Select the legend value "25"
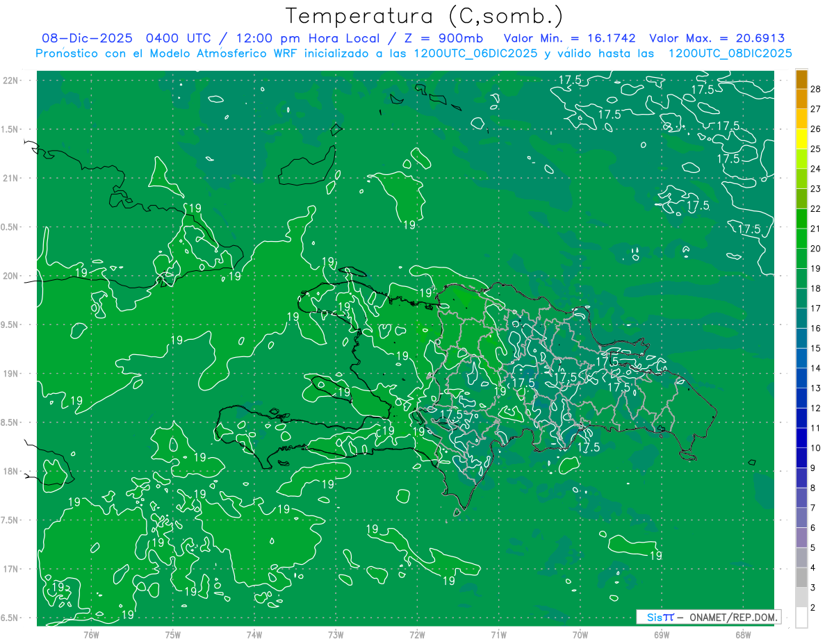Screen dimensions: 834x644 tap(816, 149)
